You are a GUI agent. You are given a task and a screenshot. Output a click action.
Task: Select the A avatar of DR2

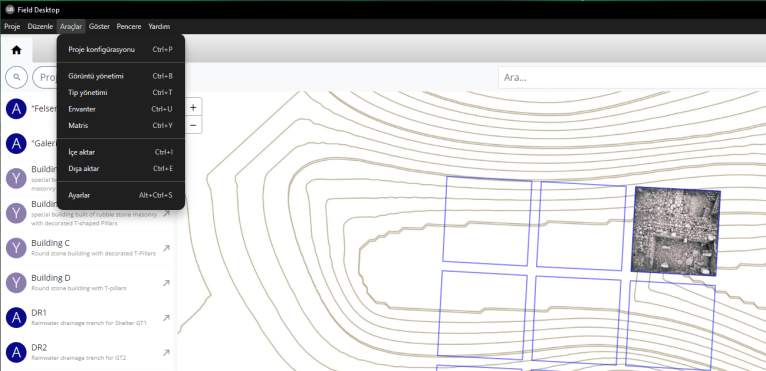(16, 352)
